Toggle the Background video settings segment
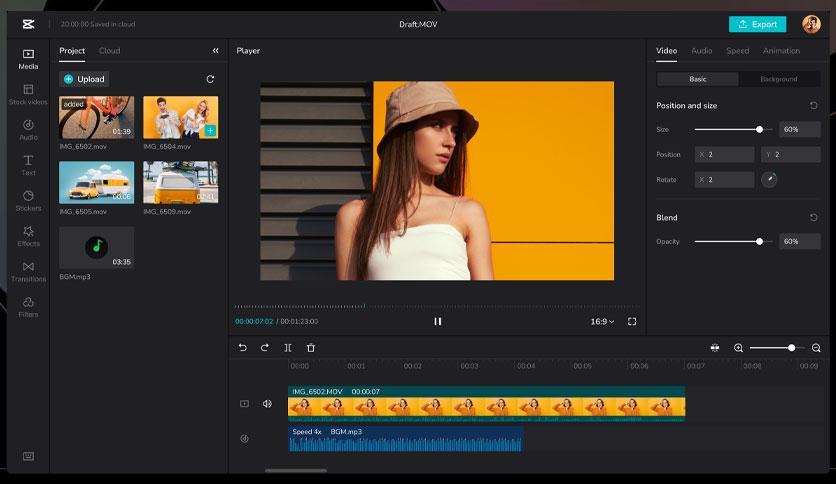This screenshot has width=836, height=484. [779, 79]
